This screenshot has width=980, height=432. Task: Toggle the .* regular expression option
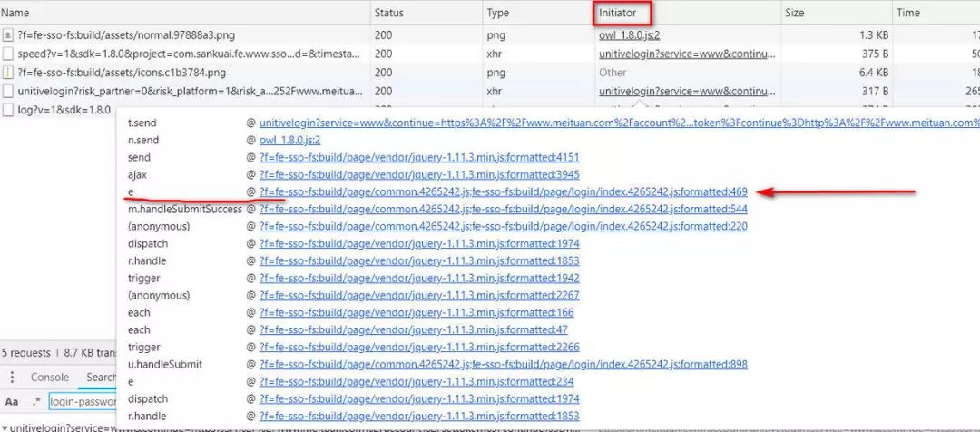35,401
